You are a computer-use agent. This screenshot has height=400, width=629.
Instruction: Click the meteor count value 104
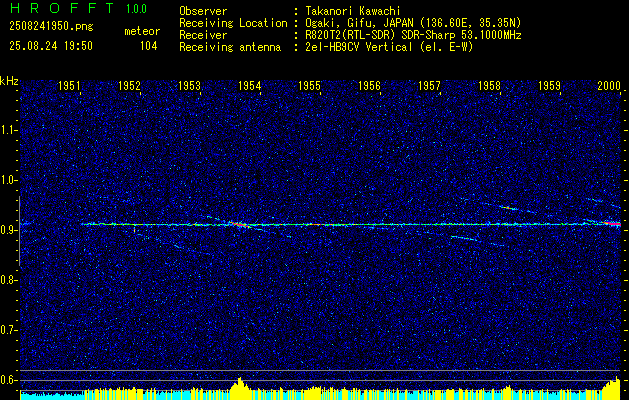[148, 46]
